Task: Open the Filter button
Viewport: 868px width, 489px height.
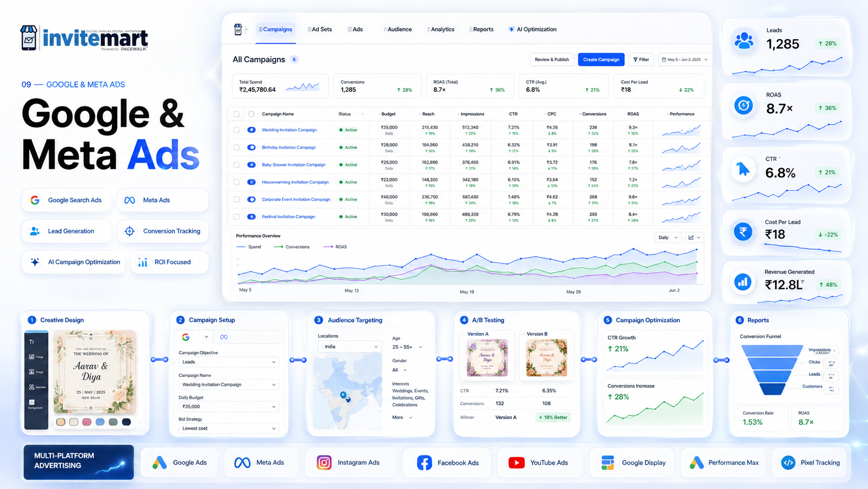Action: coord(641,60)
